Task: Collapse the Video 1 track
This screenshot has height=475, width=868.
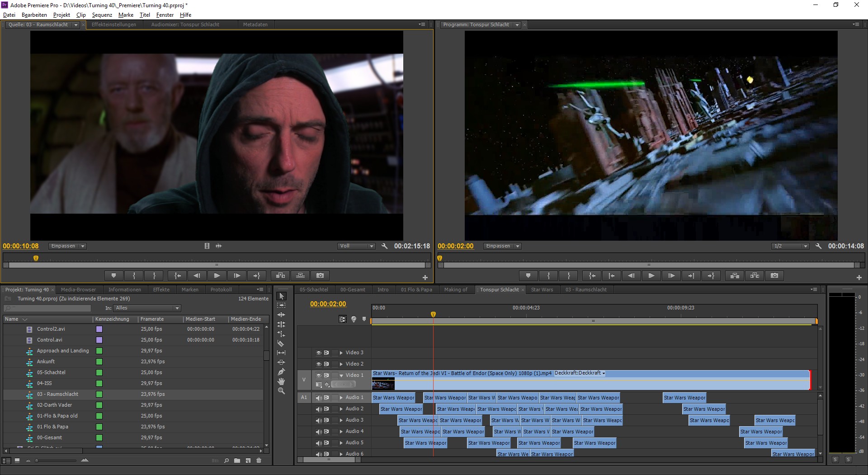Action: click(x=341, y=375)
